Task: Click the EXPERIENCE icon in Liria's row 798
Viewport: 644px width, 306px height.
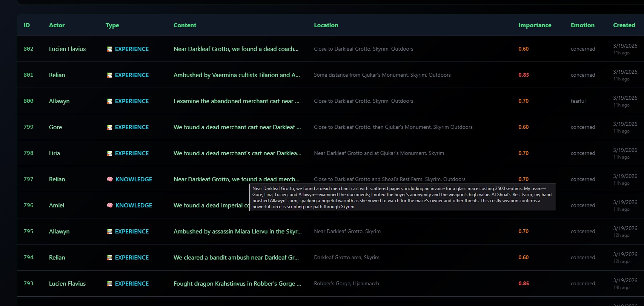Action: [109, 153]
